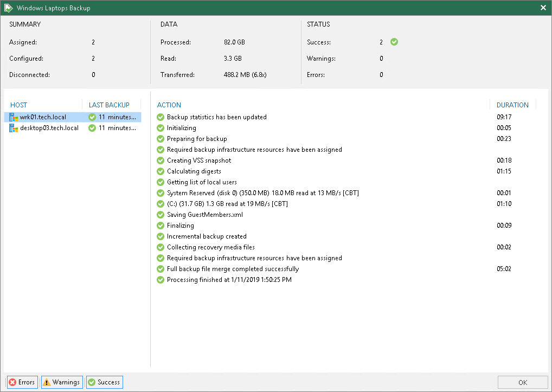Screen dimensions: 552x392
Task: Click the 05:02 duration value
Action: 504,269
